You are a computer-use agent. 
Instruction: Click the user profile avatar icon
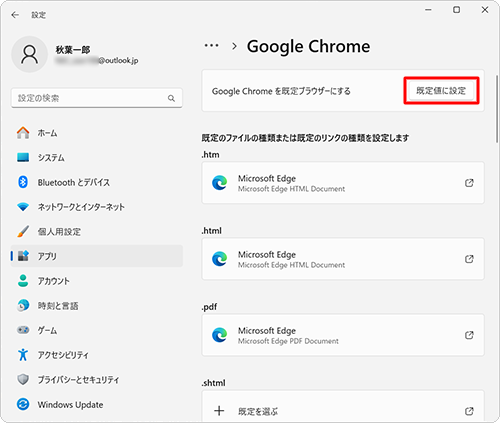[x=30, y=54]
